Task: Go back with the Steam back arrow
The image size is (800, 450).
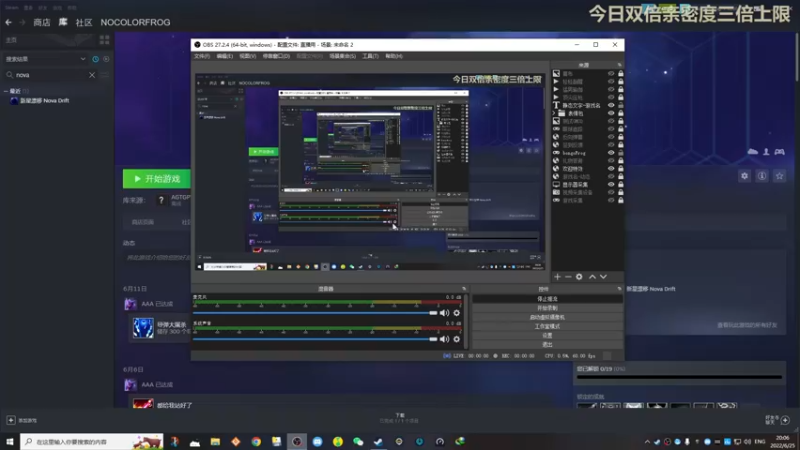Action: 9,22
